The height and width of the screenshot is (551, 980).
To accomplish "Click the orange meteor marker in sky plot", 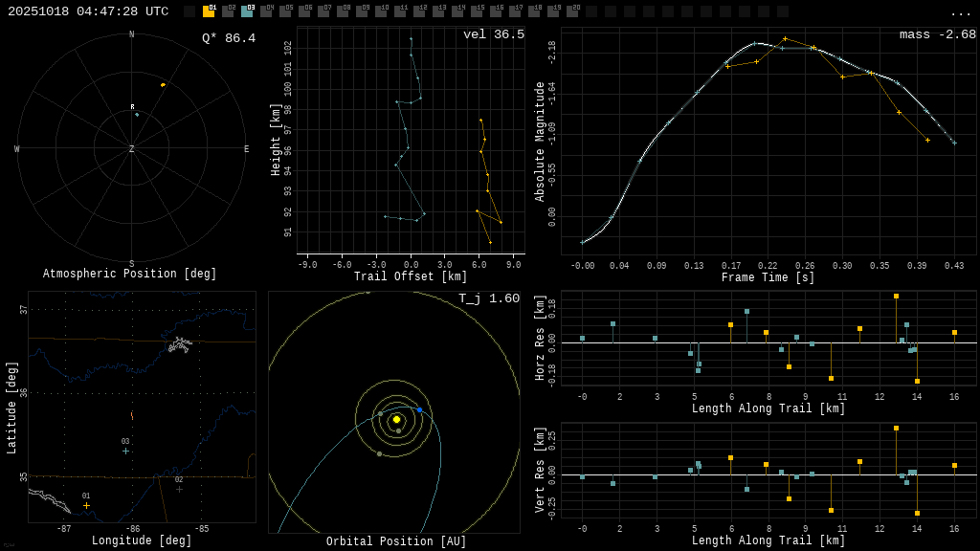I will coord(163,85).
